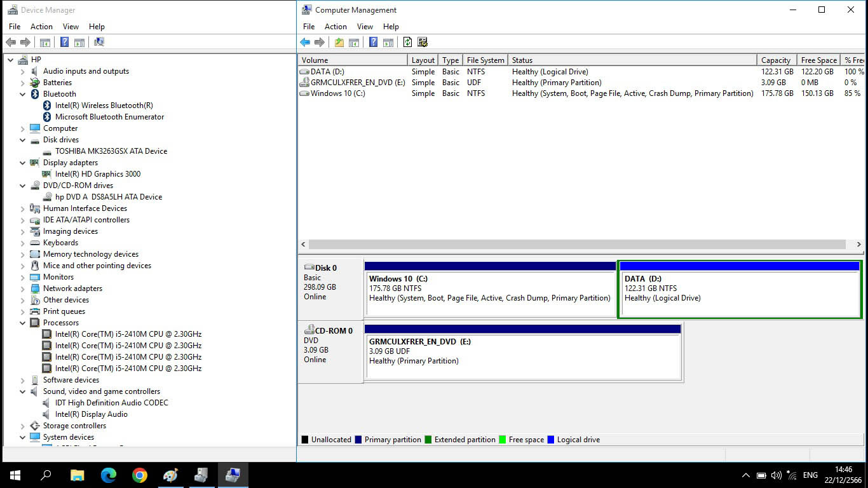Click right arrow of volume list scrollbar
The image size is (868, 488).
(858, 244)
